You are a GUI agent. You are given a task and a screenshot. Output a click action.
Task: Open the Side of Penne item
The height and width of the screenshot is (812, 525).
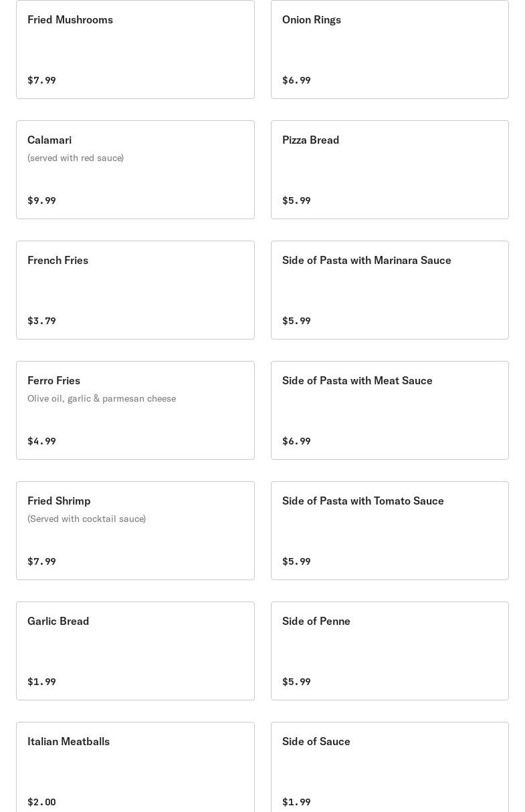(x=389, y=651)
